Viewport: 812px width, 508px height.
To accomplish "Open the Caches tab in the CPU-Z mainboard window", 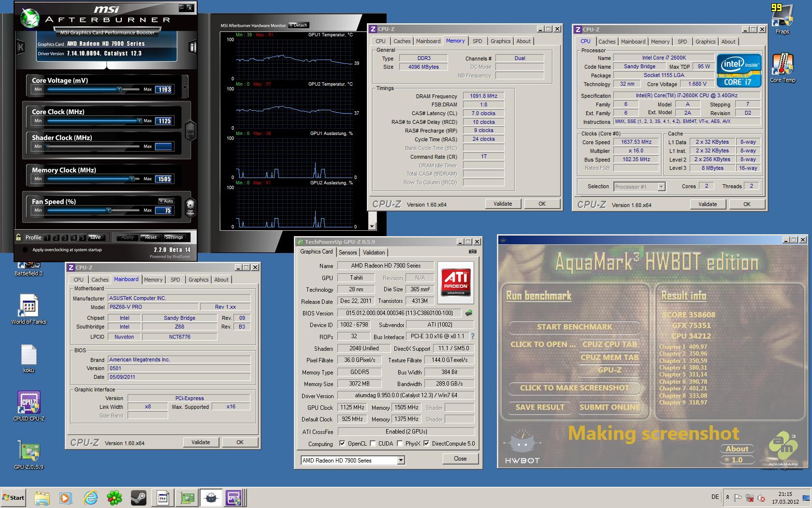I will (x=100, y=280).
